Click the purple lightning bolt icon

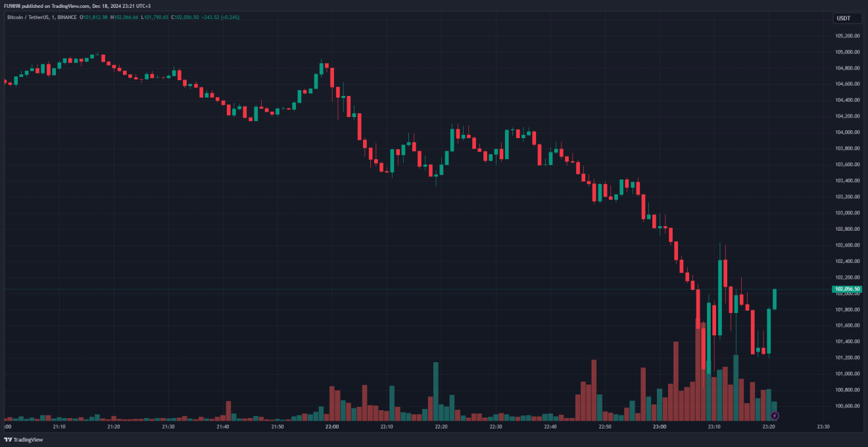pos(775,415)
